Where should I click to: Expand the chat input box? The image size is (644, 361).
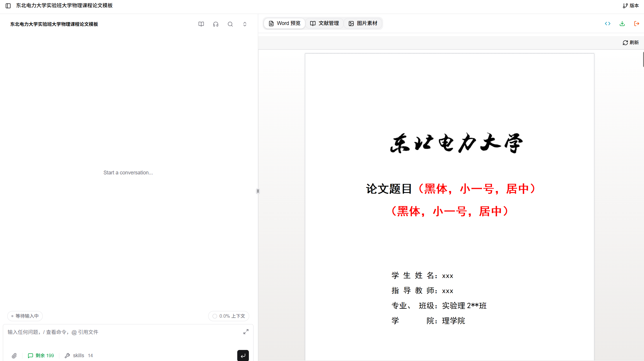pos(246,332)
